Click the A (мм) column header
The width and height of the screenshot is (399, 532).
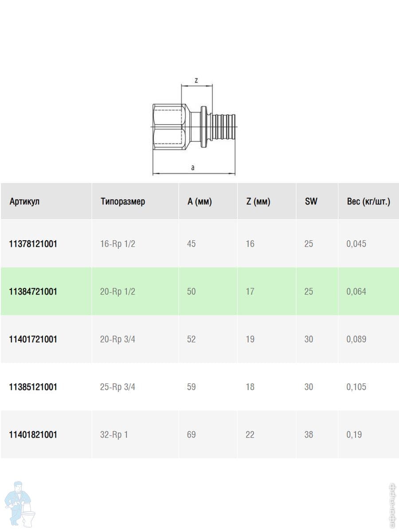point(200,202)
